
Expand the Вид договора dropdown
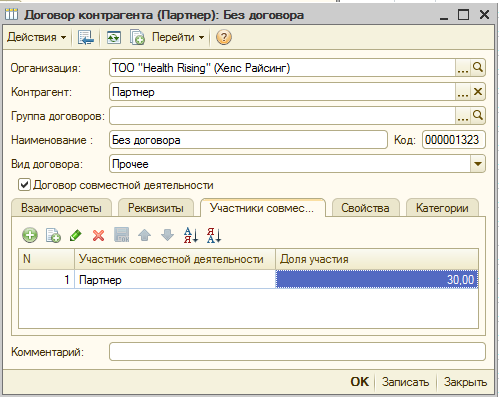[478, 164]
